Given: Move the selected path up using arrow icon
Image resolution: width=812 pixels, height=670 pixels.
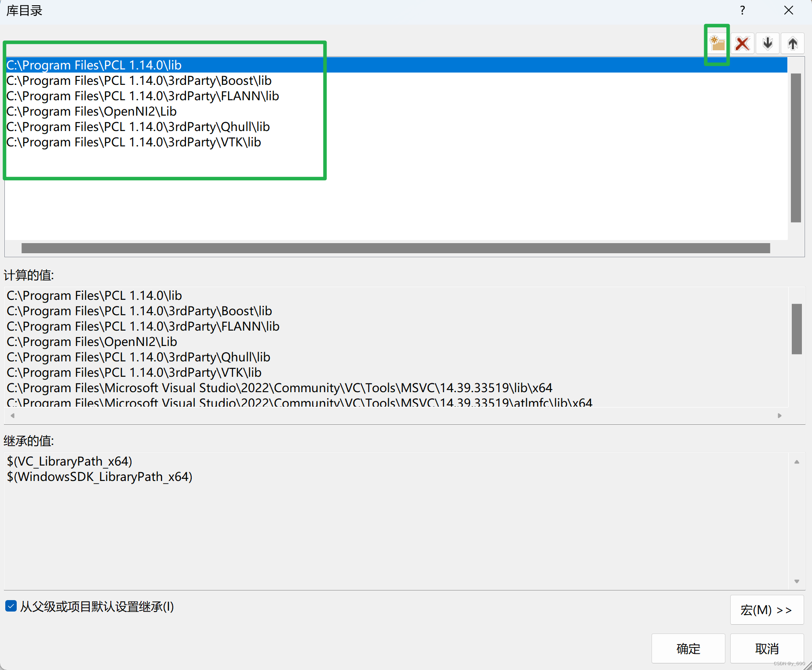Looking at the screenshot, I should [792, 43].
